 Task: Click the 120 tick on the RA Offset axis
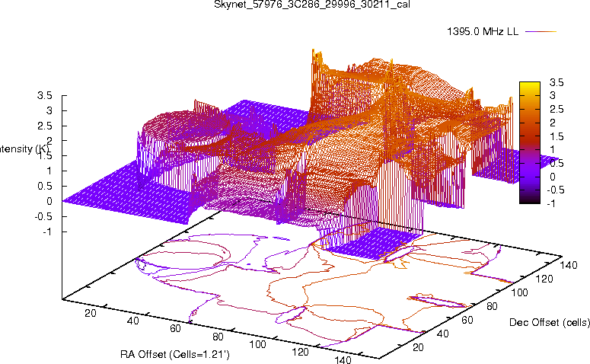300,352
